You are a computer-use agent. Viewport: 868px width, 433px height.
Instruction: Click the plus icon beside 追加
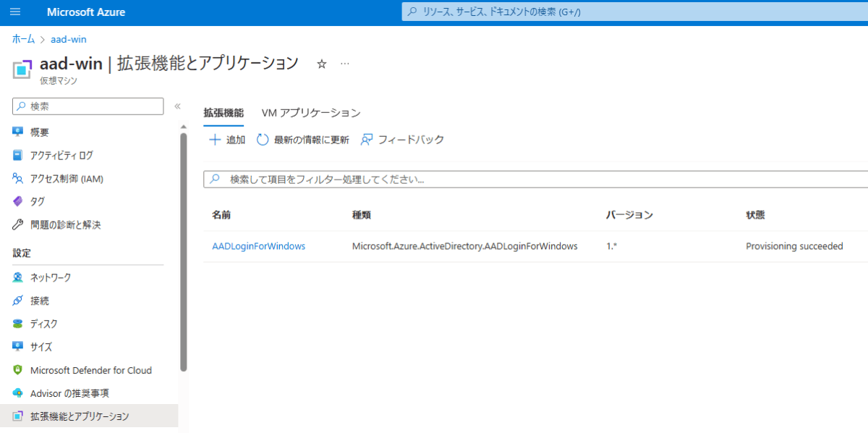214,140
